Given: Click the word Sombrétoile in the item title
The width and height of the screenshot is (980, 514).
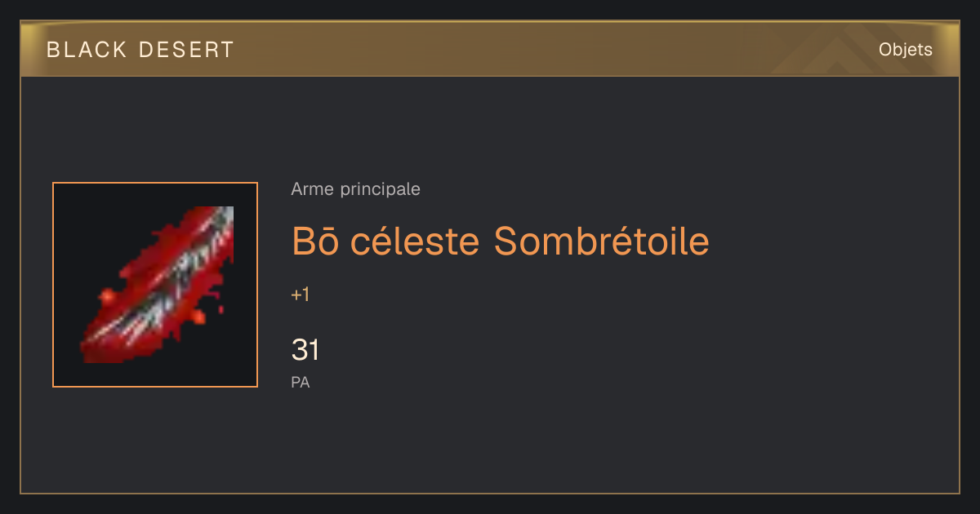Looking at the screenshot, I should [x=602, y=241].
